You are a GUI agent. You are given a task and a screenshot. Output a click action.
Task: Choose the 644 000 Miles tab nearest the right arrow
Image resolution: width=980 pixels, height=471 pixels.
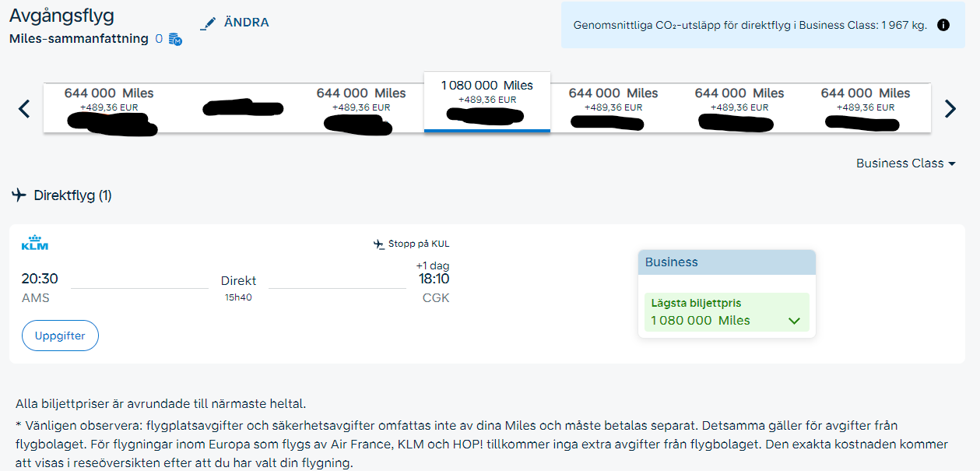pos(866,107)
